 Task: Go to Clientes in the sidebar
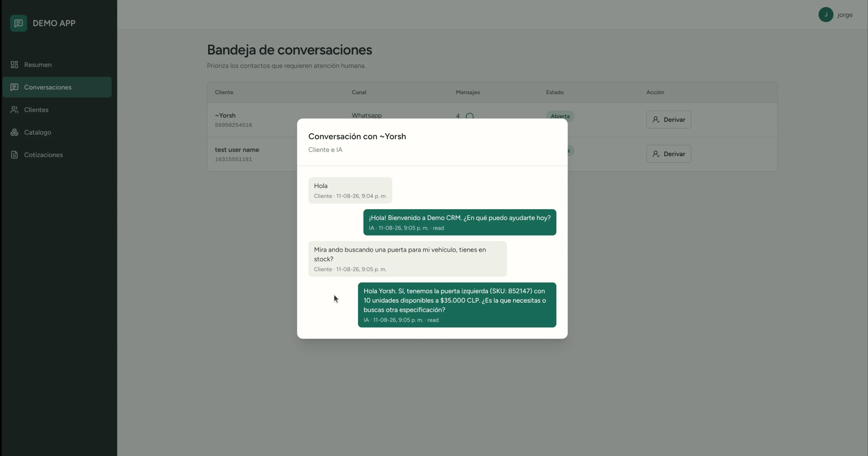pyautogui.click(x=57, y=110)
